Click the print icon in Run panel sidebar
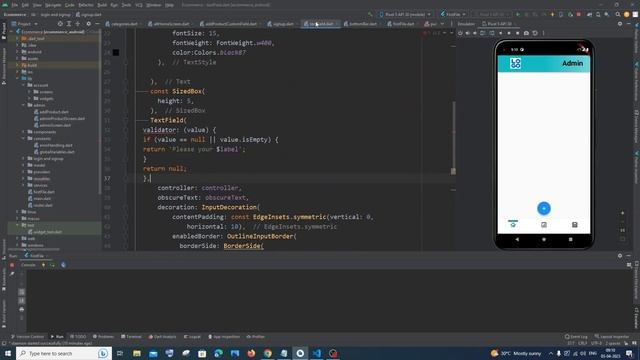This screenshot has width=640, height=360. click(22, 309)
